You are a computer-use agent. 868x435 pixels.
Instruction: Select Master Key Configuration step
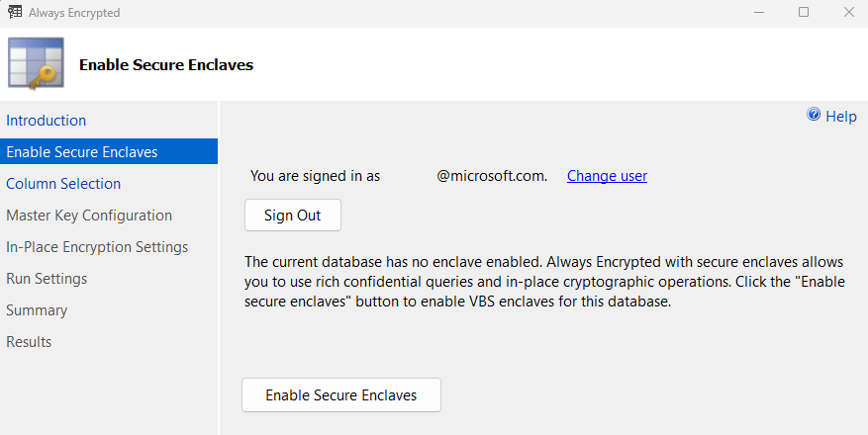(x=89, y=216)
